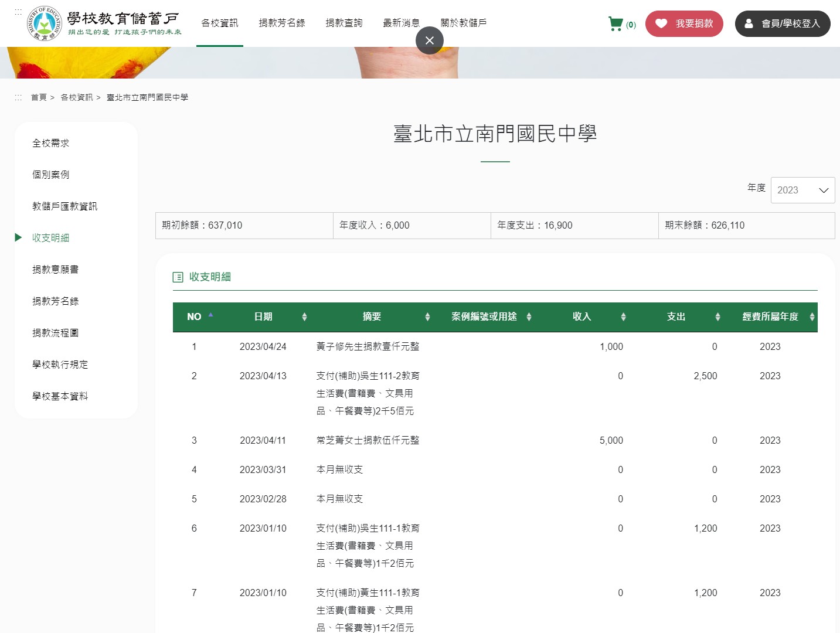
Task: Sort table by the 收入 column
Action: point(581,316)
